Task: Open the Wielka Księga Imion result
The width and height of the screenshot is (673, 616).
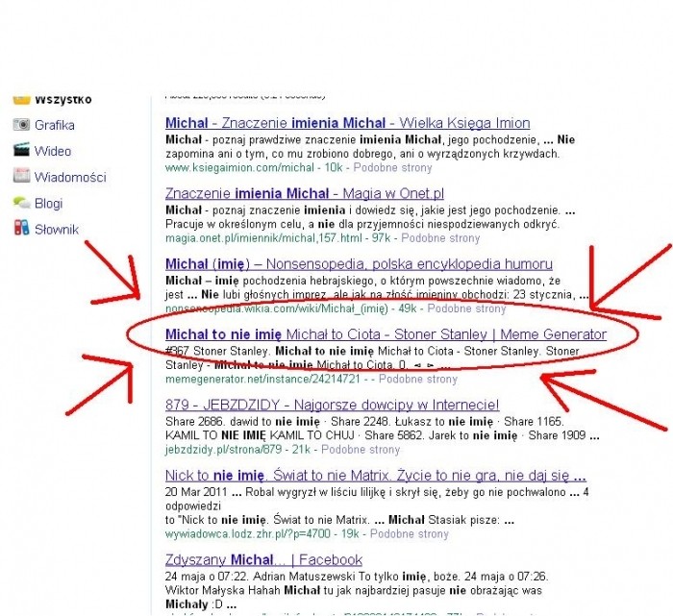Action: pos(347,123)
